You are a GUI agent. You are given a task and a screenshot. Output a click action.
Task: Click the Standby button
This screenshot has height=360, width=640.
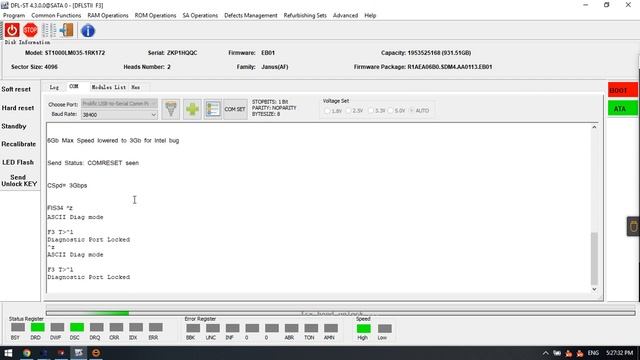click(13, 126)
